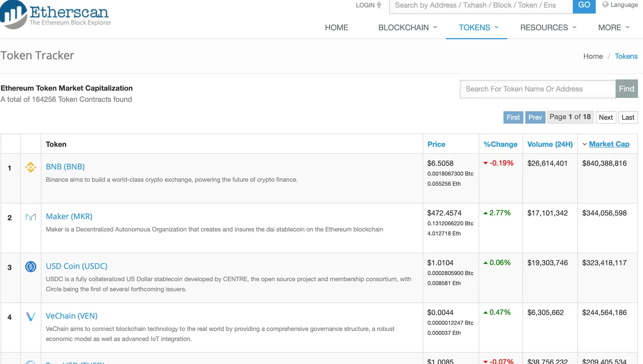Image resolution: width=643 pixels, height=364 pixels.
Task: Open the BNB (BNB) token link
Action: tap(65, 167)
